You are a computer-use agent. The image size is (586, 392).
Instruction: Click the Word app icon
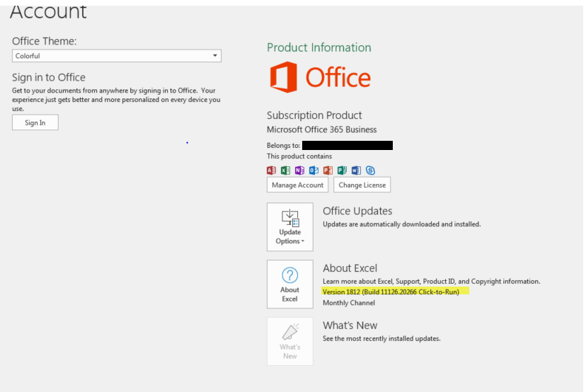356,171
